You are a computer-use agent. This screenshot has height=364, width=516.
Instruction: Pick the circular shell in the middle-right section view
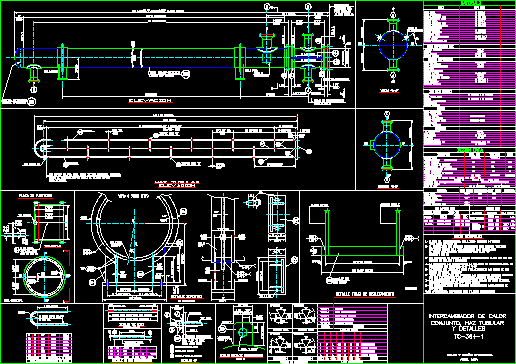tap(387, 145)
